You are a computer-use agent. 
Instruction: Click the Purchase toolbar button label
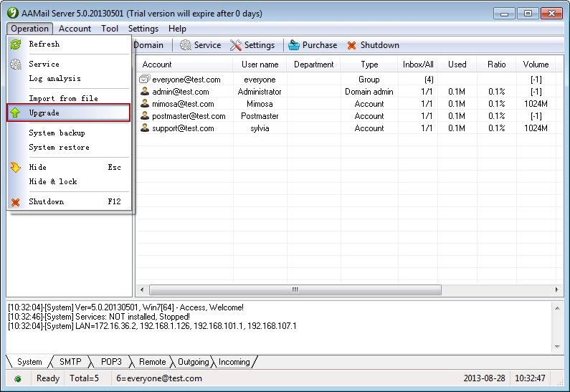click(x=320, y=45)
